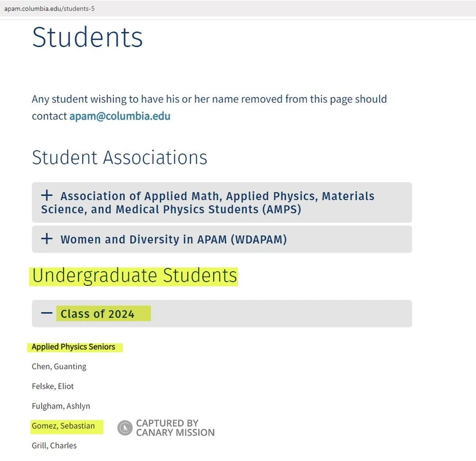Click the Students page heading
The image size is (476, 461).
87,37
